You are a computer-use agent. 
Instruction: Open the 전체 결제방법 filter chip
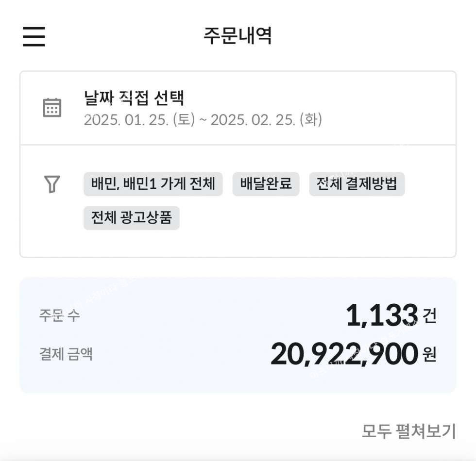coord(357,184)
